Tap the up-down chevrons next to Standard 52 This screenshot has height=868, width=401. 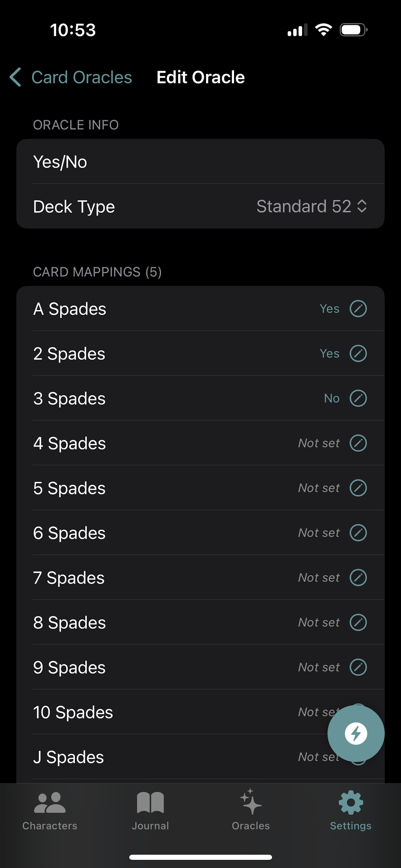coord(362,206)
